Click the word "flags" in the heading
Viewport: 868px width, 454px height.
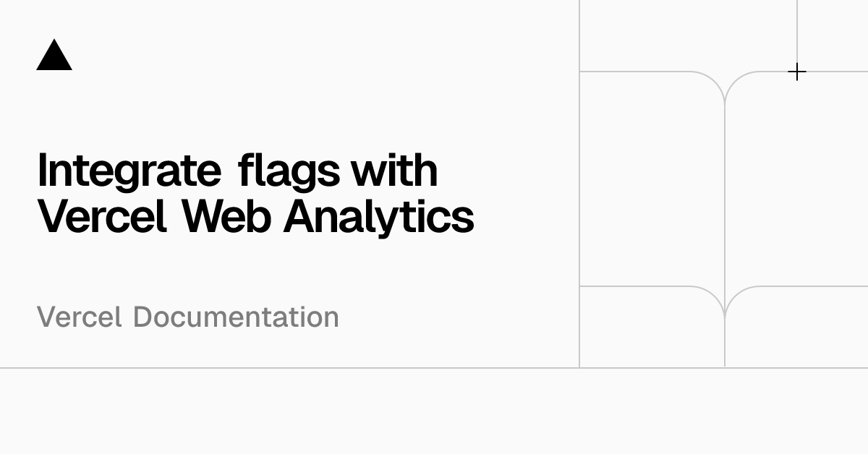click(288, 171)
